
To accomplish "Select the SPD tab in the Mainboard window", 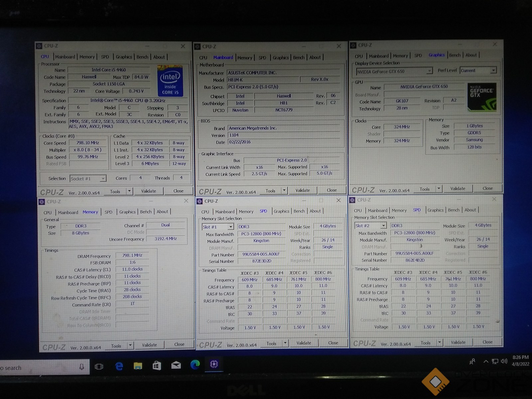I will point(262,58).
